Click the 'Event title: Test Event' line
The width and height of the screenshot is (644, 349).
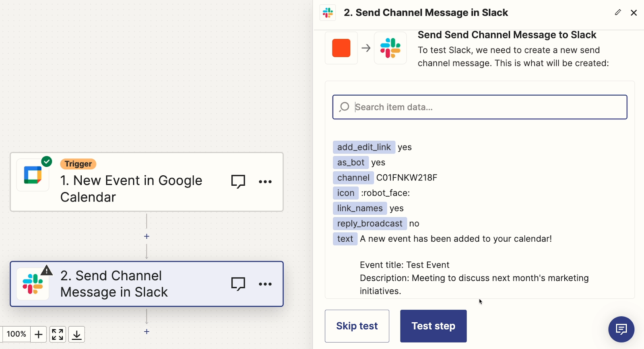coord(405,265)
